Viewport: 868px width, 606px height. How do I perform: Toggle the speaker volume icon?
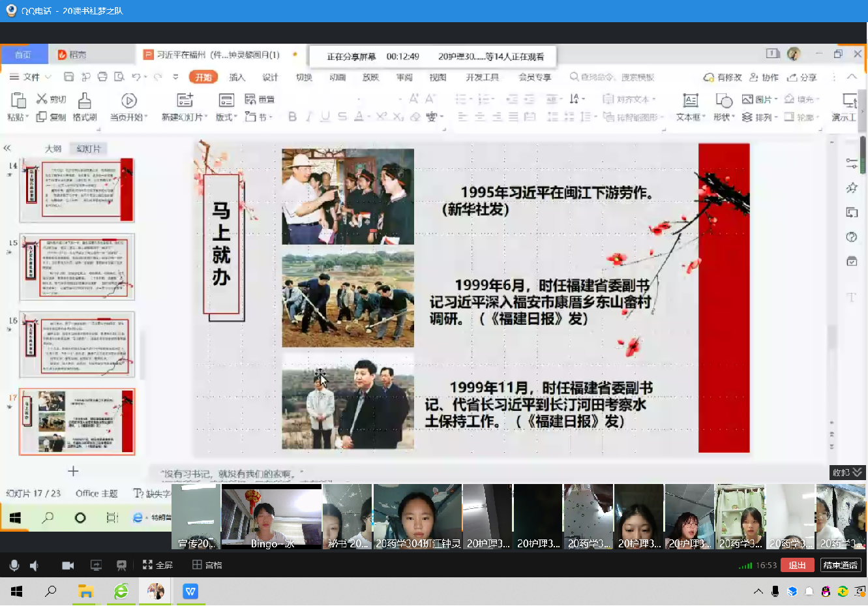tap(34, 565)
